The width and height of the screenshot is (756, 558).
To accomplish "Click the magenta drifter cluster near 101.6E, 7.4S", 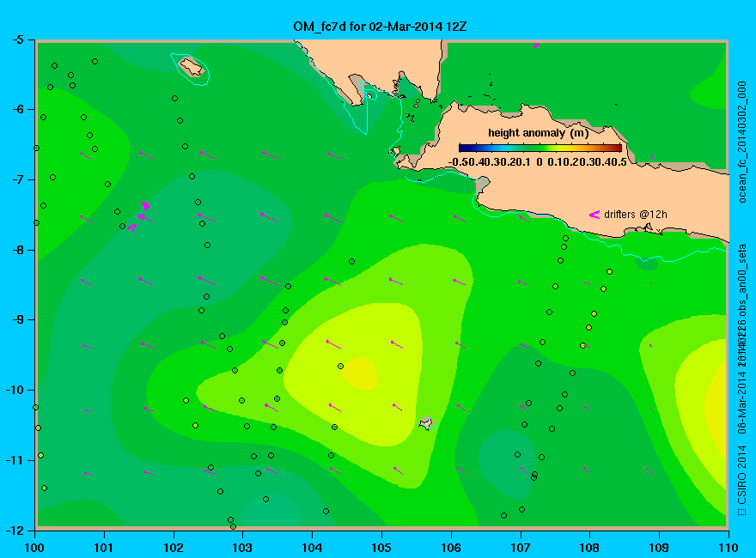I will (143, 211).
